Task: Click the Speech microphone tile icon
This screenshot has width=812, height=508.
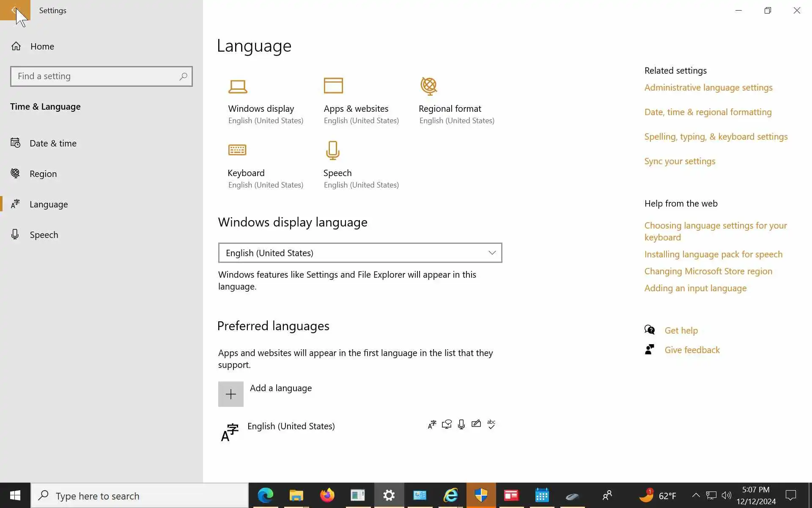Action: click(333, 150)
